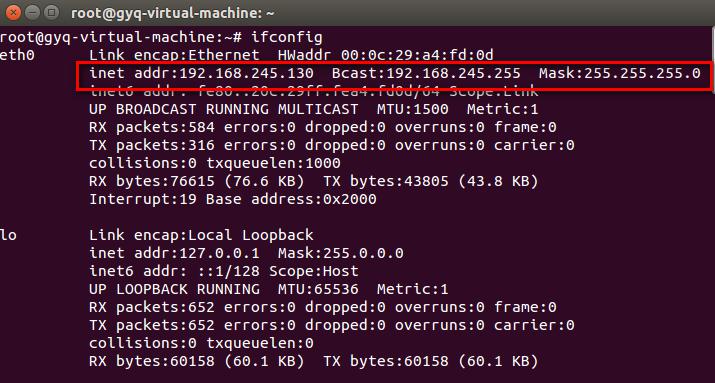Screen dimensions: 715x383
Task: Click the RX bytes:60158 text
Action: [x=152, y=362]
